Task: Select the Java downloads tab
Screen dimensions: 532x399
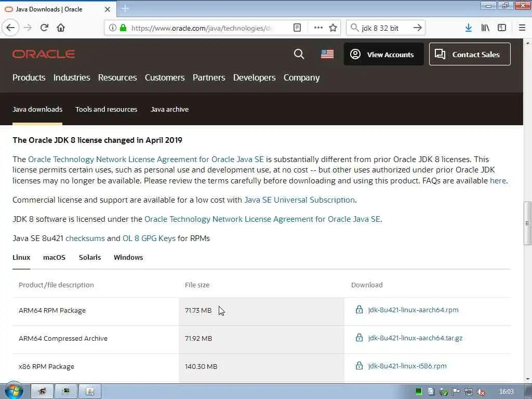Action: (37, 109)
